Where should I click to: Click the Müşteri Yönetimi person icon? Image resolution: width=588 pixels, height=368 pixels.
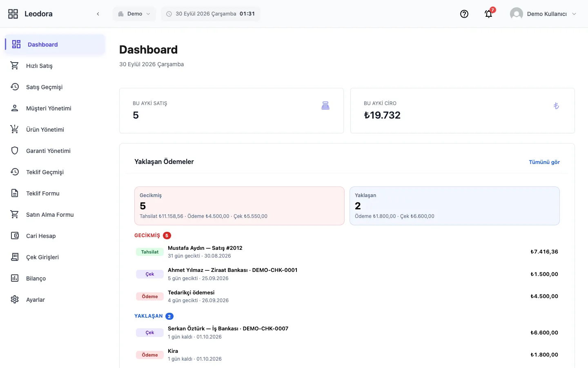click(x=15, y=108)
